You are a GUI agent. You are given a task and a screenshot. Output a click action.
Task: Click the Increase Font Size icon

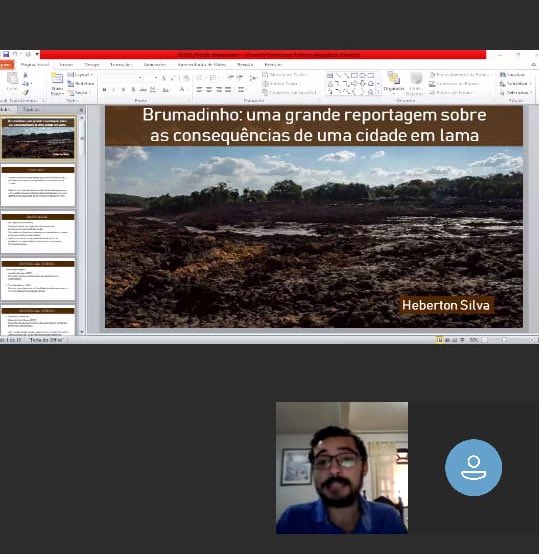pos(164,78)
